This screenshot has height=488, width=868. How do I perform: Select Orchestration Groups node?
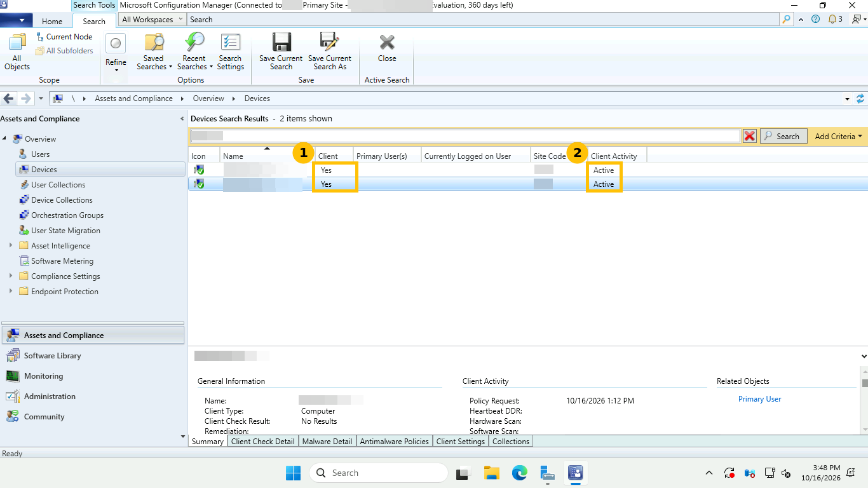coord(67,215)
